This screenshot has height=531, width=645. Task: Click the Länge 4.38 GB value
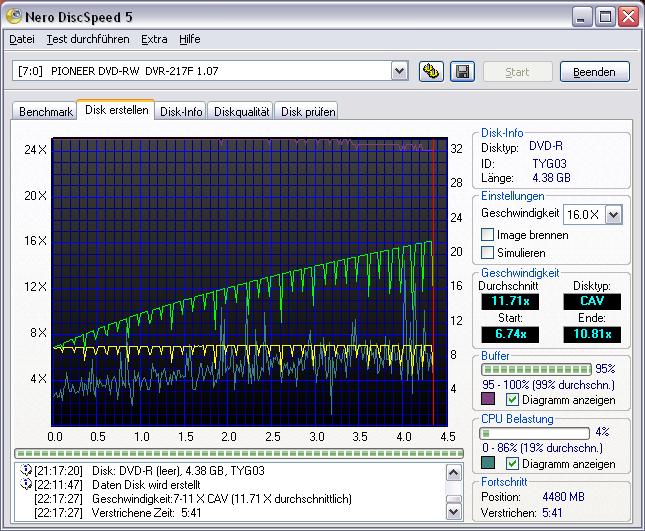point(551,178)
